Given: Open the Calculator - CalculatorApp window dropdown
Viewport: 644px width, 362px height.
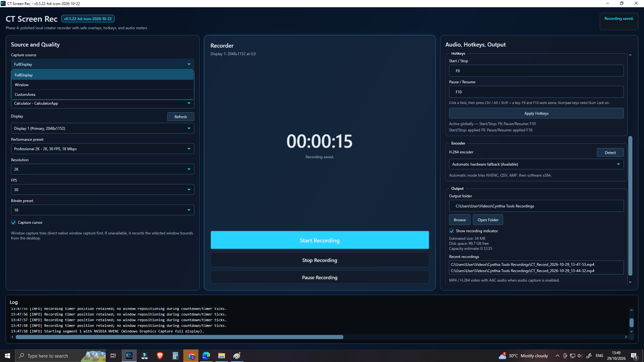Looking at the screenshot, I should pyautogui.click(x=103, y=103).
